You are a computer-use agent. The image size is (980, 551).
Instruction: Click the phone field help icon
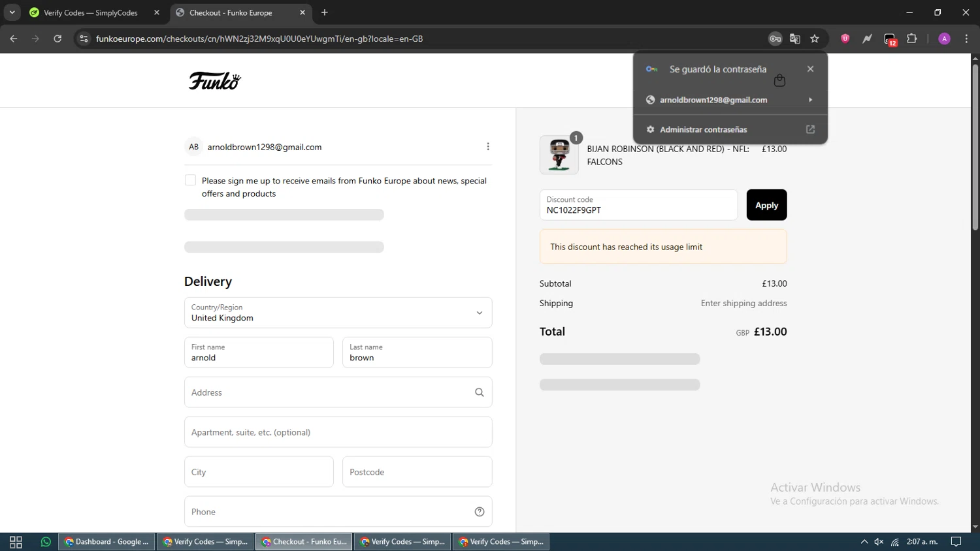[x=479, y=512]
